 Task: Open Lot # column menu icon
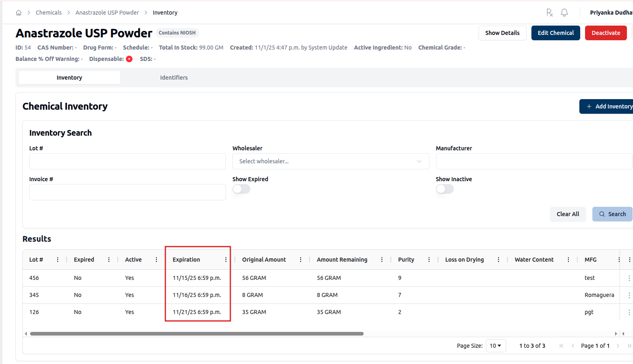(x=58, y=260)
